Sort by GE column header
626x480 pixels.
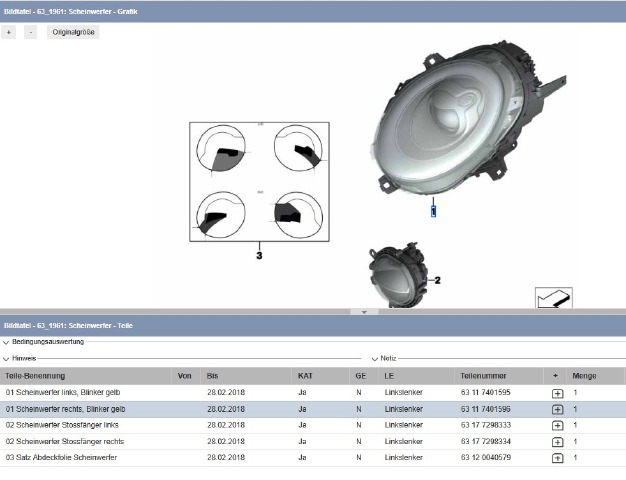click(364, 376)
